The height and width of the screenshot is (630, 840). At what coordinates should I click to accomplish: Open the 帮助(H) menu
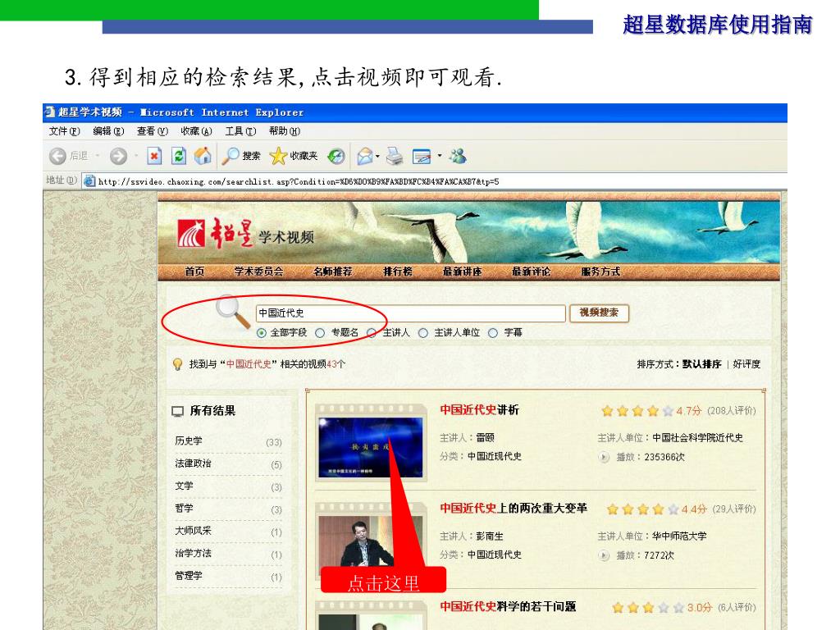pos(285,131)
